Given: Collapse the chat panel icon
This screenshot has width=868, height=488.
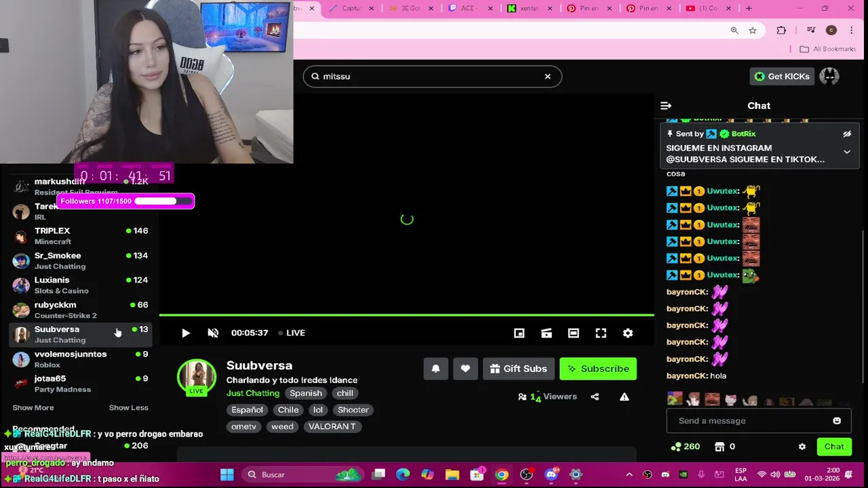Looking at the screenshot, I should coord(666,106).
